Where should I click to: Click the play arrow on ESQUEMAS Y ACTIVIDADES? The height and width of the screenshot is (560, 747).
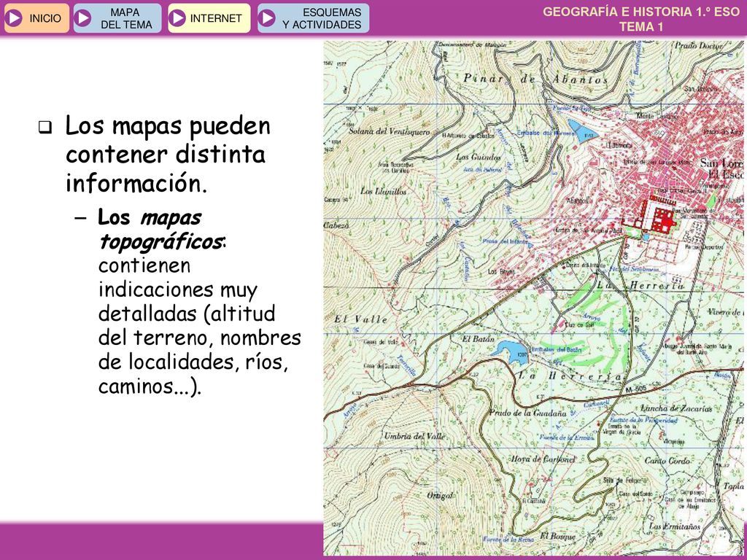[x=267, y=18]
